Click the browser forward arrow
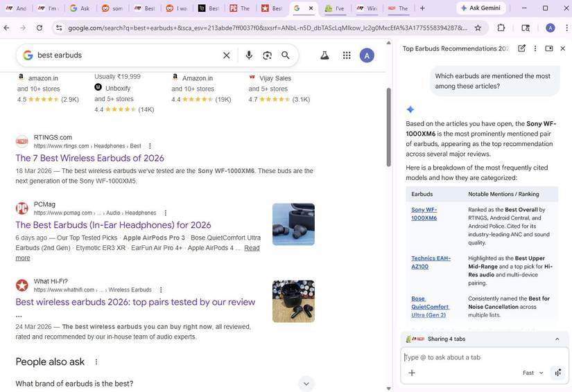The image size is (572, 392). point(23,28)
